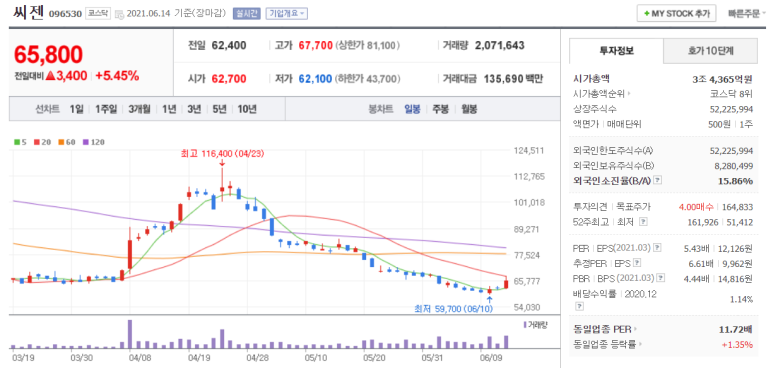
Task: Click the stock code 096530
Action: click(x=65, y=14)
